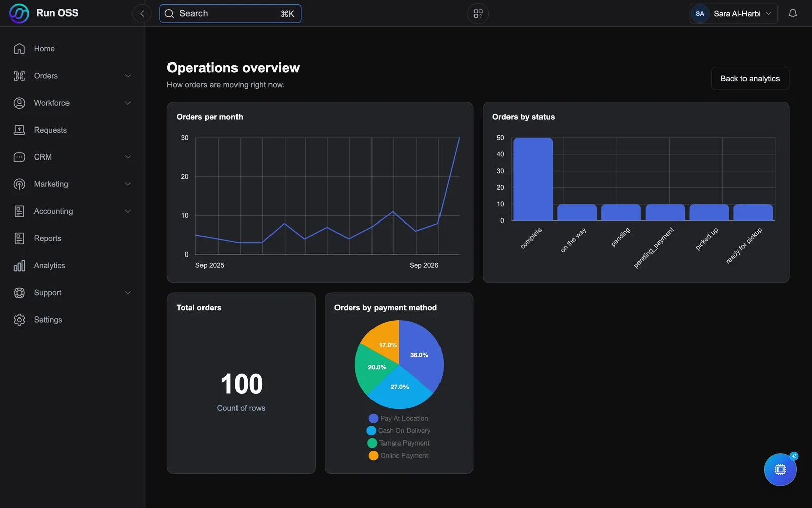Open Requests in the sidebar
Image resolution: width=812 pixels, height=508 pixels.
tap(72, 130)
